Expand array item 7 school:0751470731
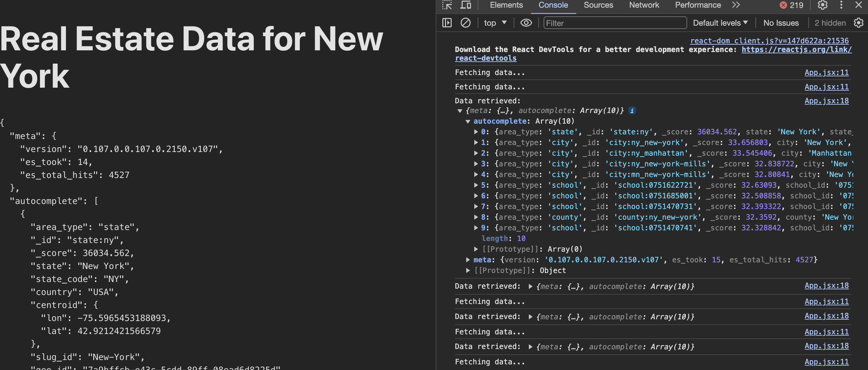The height and width of the screenshot is (370, 868). click(476, 206)
